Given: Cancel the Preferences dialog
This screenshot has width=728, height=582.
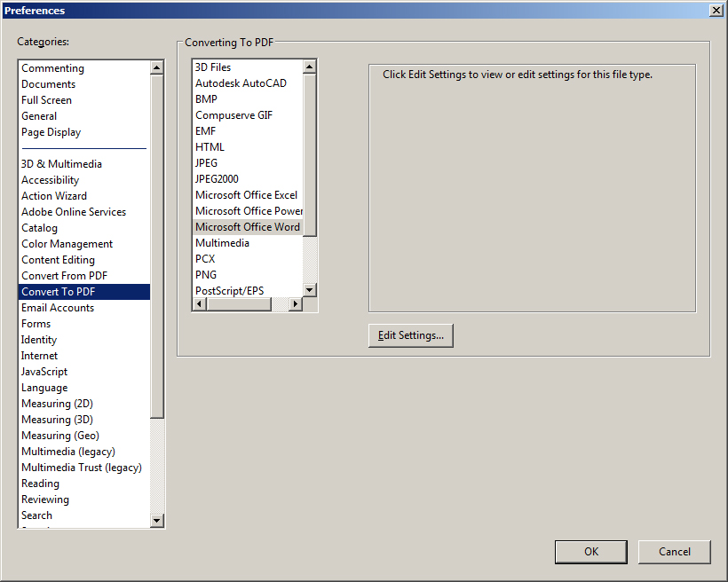Looking at the screenshot, I should (674, 552).
